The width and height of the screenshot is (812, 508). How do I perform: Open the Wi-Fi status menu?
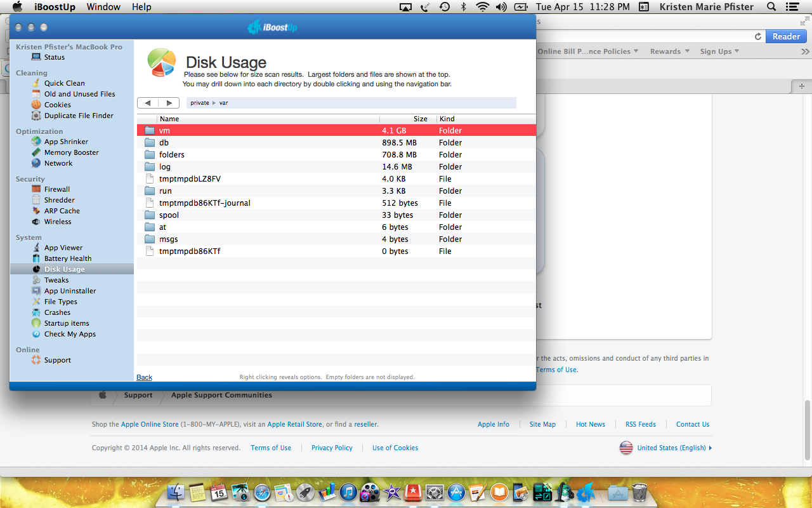pos(482,7)
